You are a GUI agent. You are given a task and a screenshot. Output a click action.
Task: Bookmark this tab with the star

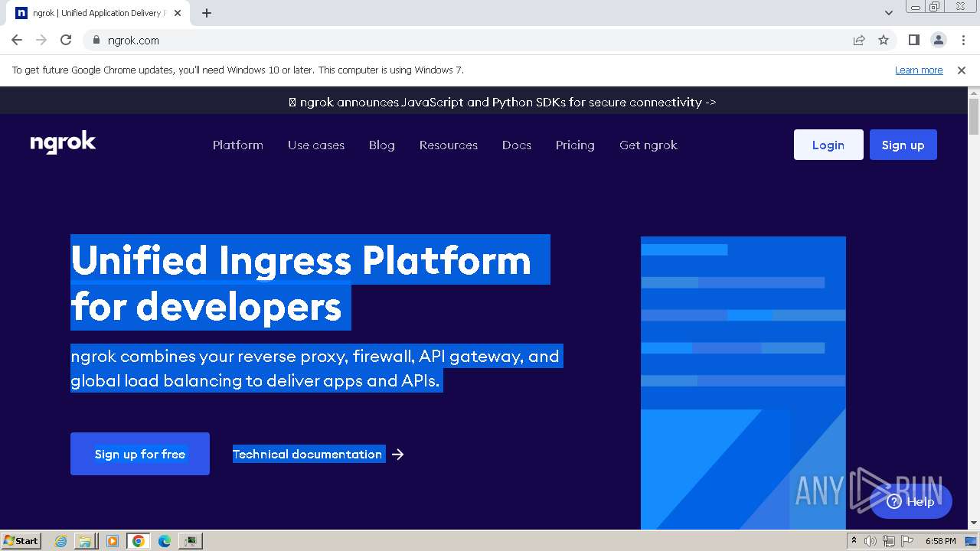(x=884, y=40)
